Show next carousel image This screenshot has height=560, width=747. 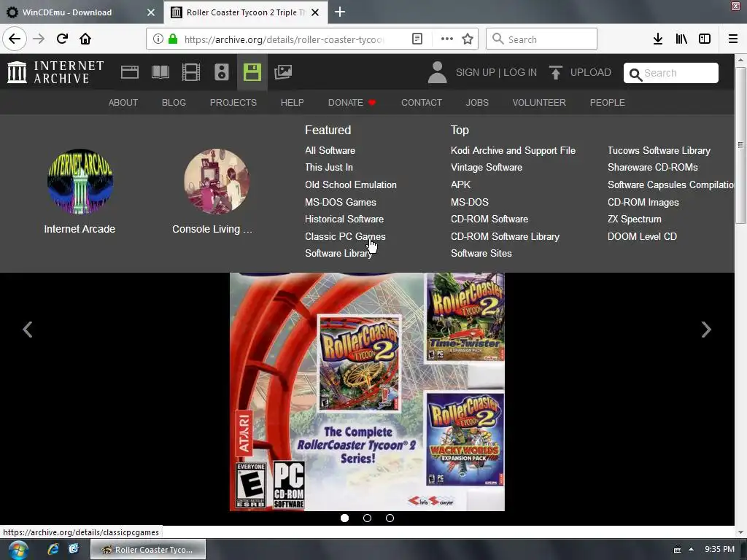click(706, 330)
